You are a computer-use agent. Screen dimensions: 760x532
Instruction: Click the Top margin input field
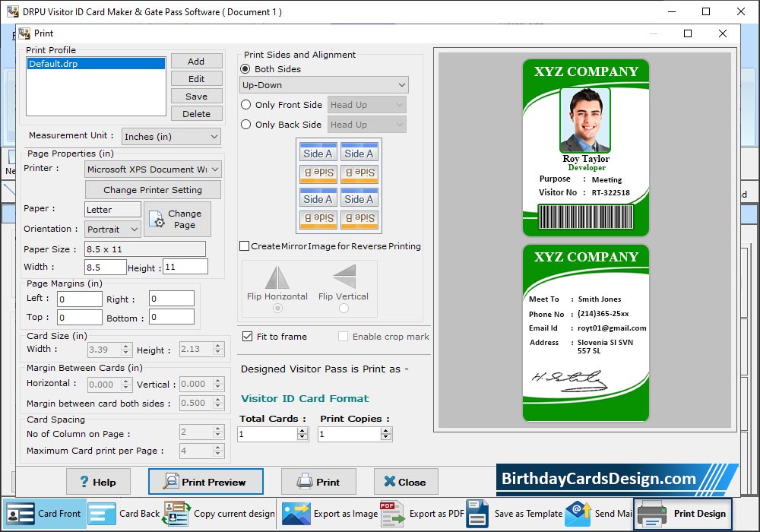tap(80, 318)
